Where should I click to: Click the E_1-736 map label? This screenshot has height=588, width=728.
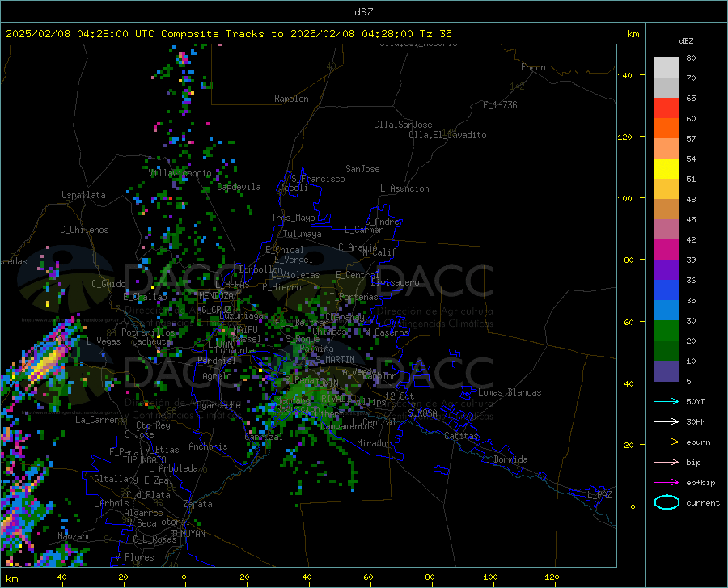click(500, 105)
